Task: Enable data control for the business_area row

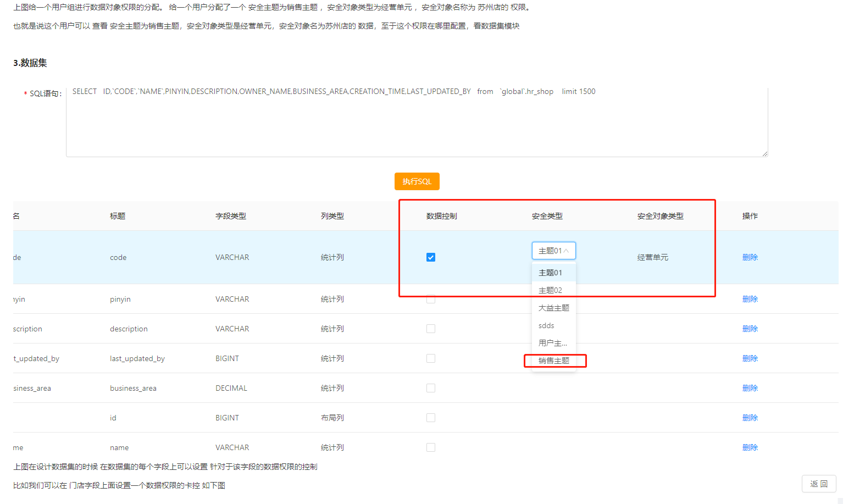Action: pos(431,388)
